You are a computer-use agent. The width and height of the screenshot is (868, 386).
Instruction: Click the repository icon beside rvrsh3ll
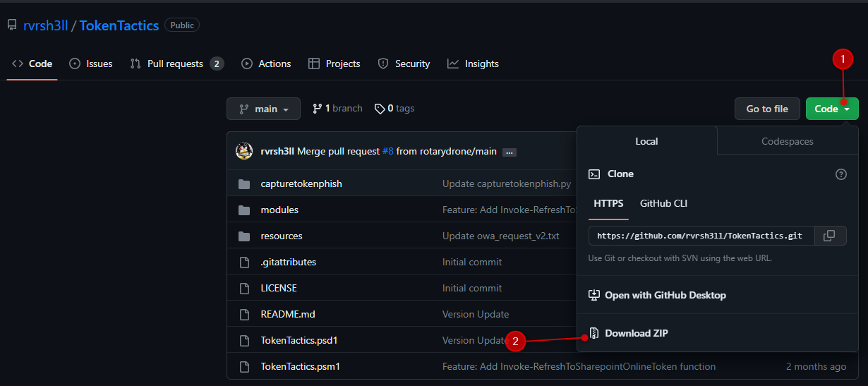(12, 25)
